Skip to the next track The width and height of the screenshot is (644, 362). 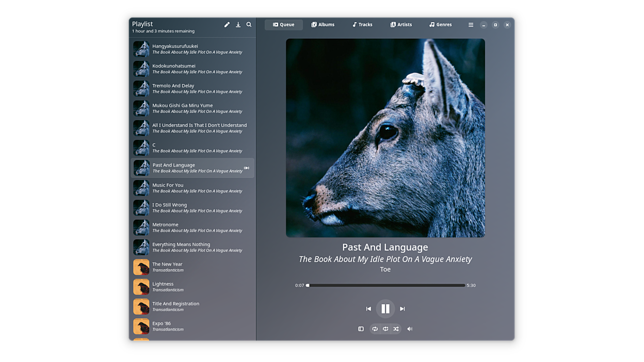pyautogui.click(x=403, y=309)
